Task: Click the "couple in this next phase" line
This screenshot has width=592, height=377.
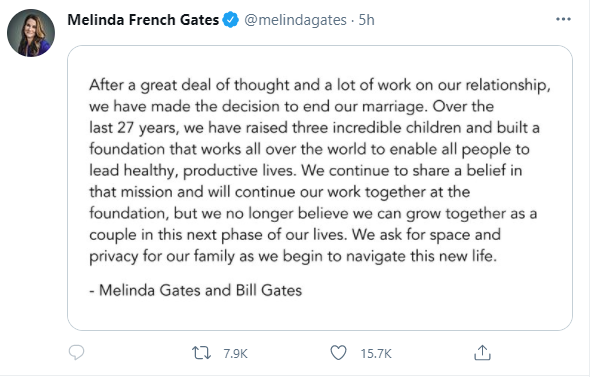Action: click(295, 235)
